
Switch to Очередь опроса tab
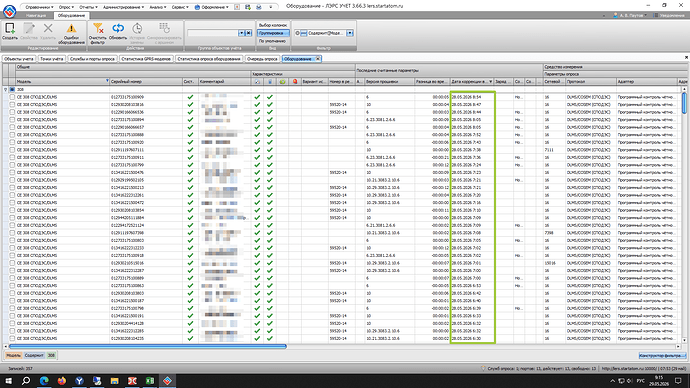click(x=262, y=59)
